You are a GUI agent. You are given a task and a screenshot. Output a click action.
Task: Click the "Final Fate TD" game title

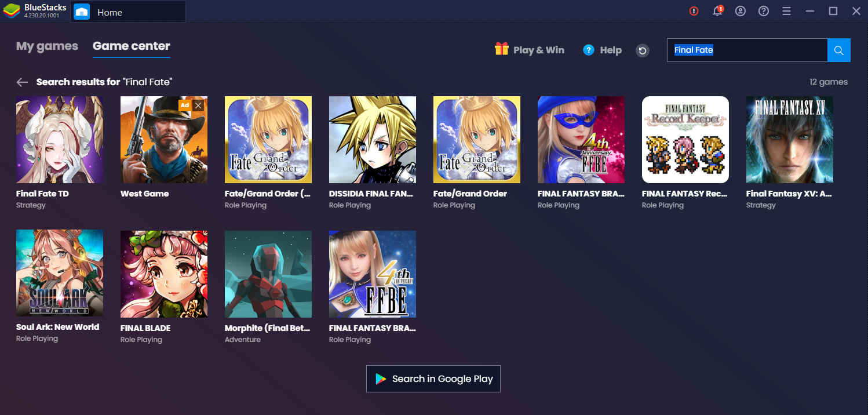[x=42, y=194]
